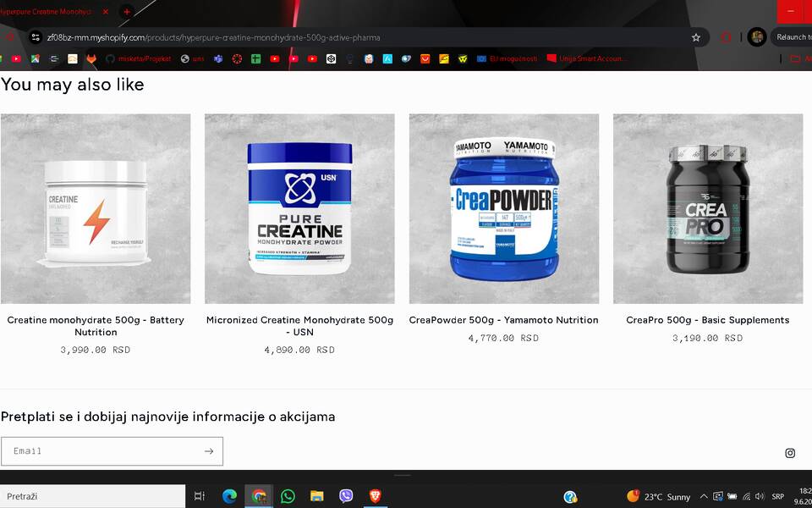This screenshot has height=508, width=812.
Task: Open the site information icon in address bar
Action: coord(36,37)
